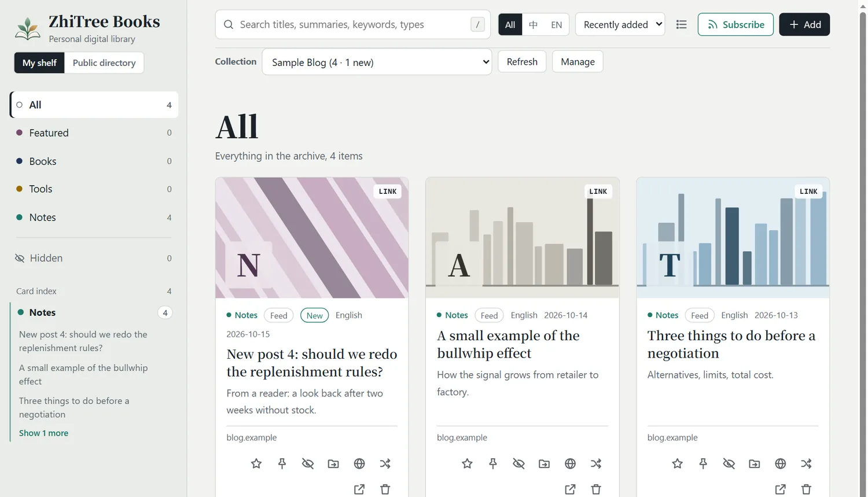
Task: Switch to Public directory tab
Action: (104, 62)
